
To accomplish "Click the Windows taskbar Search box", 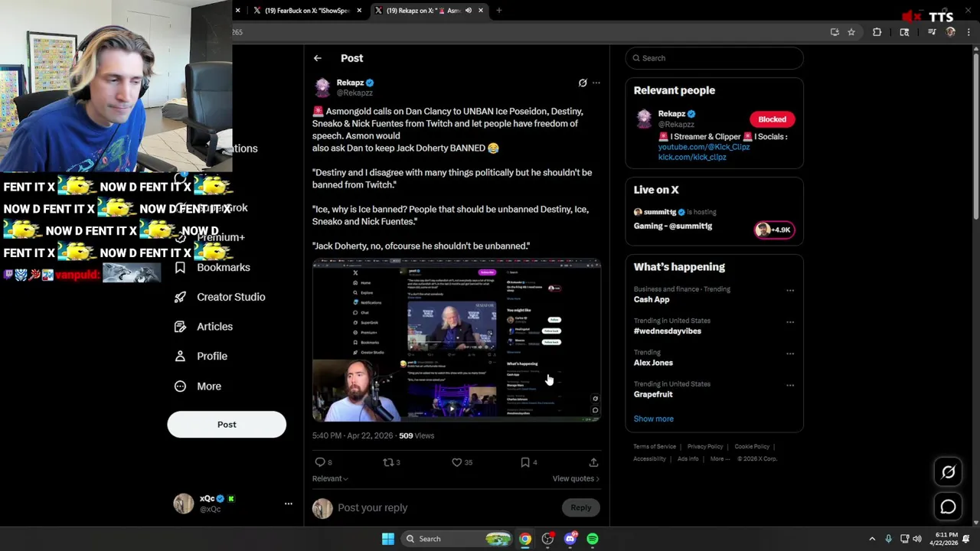I will [457, 539].
